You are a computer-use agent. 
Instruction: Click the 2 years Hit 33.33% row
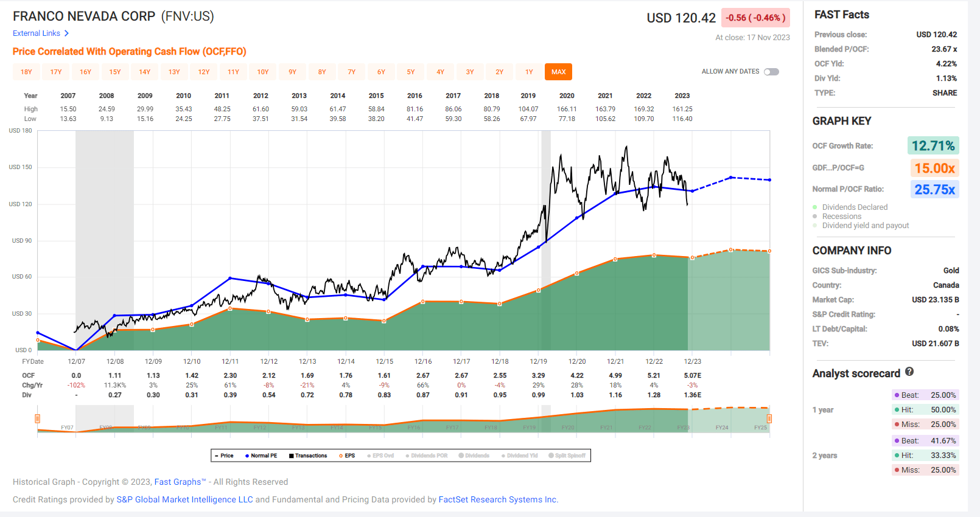pos(925,455)
